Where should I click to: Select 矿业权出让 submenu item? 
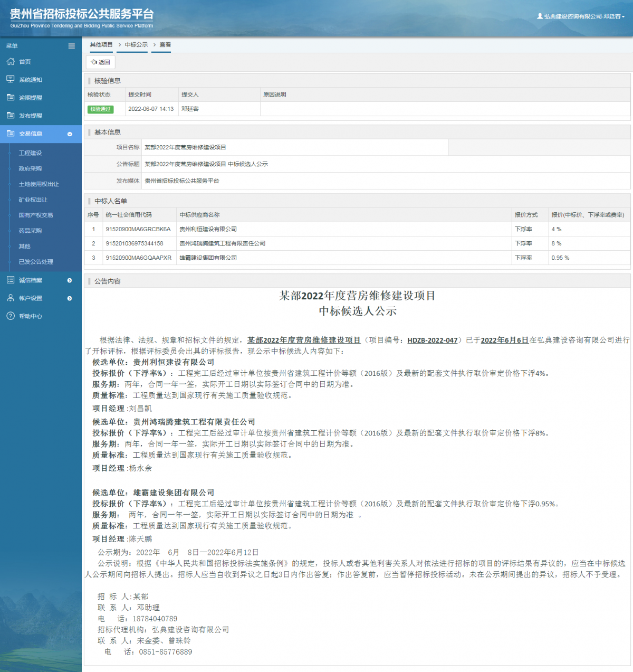pos(33,200)
